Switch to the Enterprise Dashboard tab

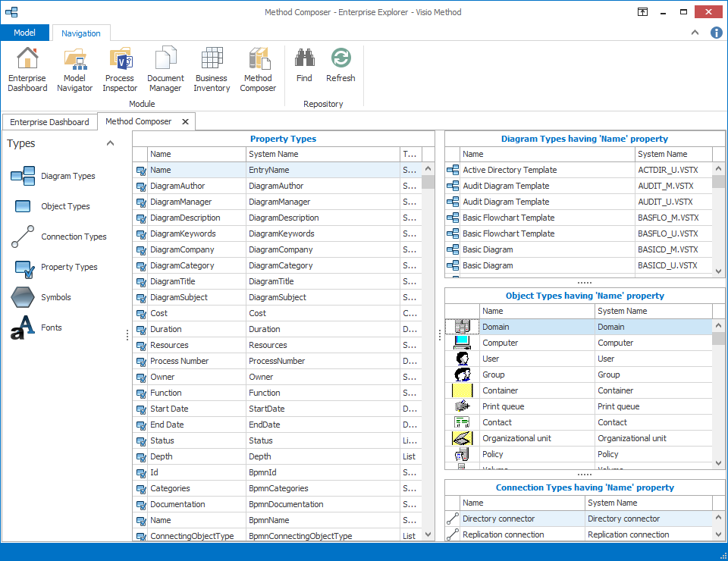coord(49,121)
